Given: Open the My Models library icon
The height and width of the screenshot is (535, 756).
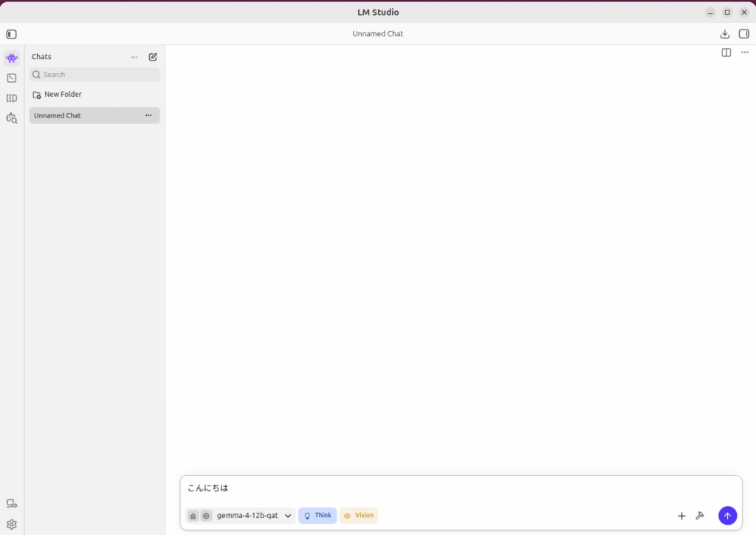Looking at the screenshot, I should (x=12, y=98).
